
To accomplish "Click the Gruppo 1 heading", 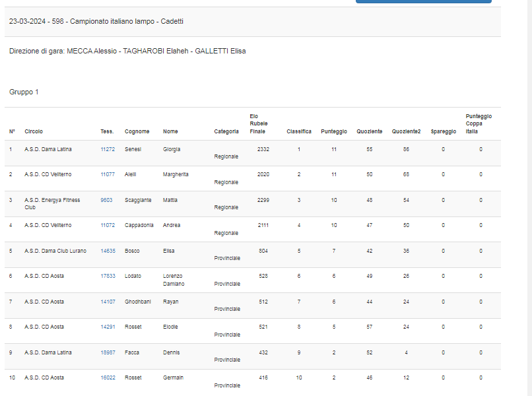I will point(24,92).
